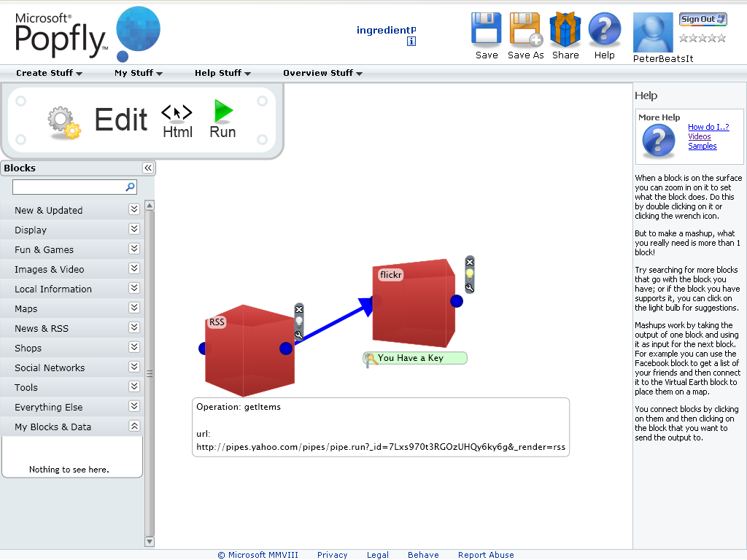Viewport: 747px width, 560px height.
Task: Open wrench settings for the flickr block
Action: (x=470, y=287)
